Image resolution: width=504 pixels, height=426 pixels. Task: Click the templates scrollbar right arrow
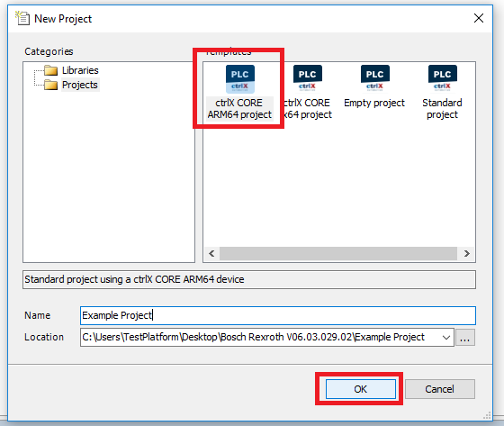click(x=467, y=254)
